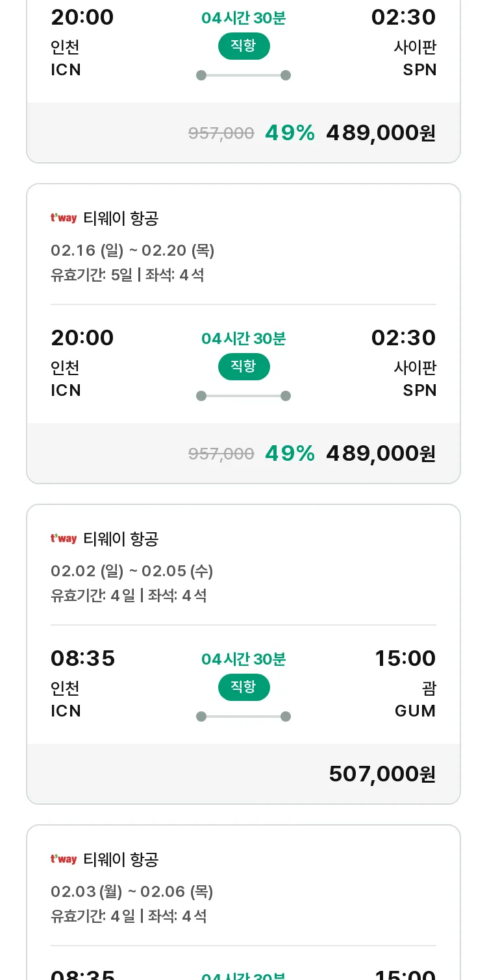
Task: Select the top card's 489,000원 price
Action: (381, 132)
